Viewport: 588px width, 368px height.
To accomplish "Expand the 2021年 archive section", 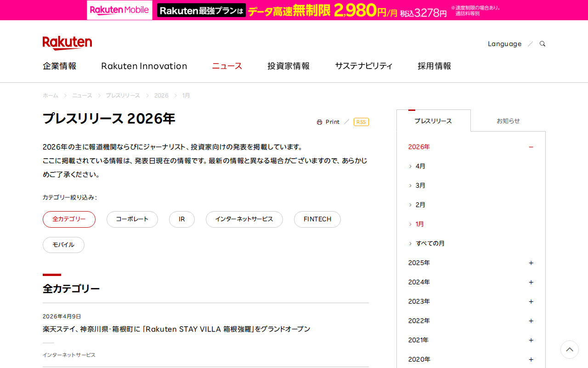I will pyautogui.click(x=471, y=340).
